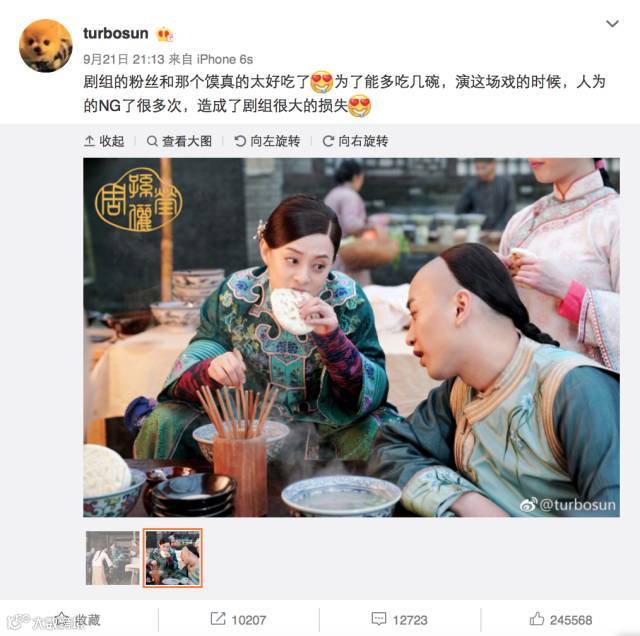The height and width of the screenshot is (636, 640).
Task: Open comments via the 12723 bubble icon
Action: point(379,619)
